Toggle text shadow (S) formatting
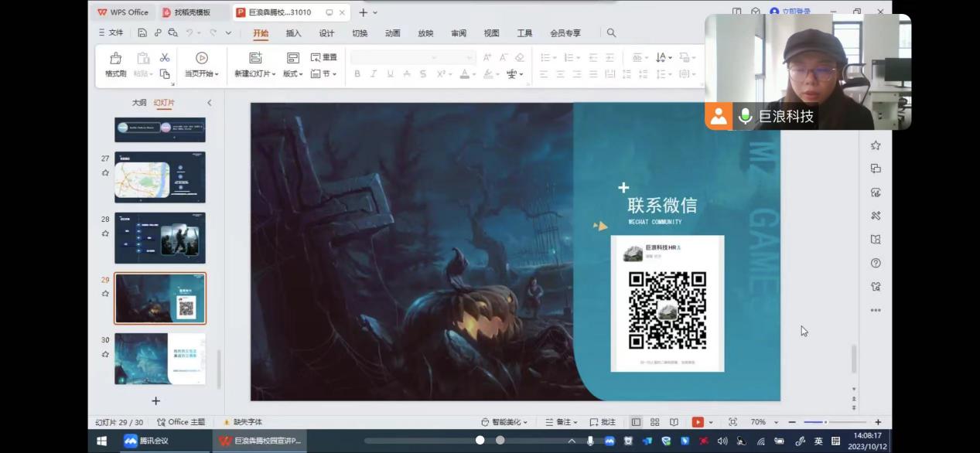 pos(423,74)
